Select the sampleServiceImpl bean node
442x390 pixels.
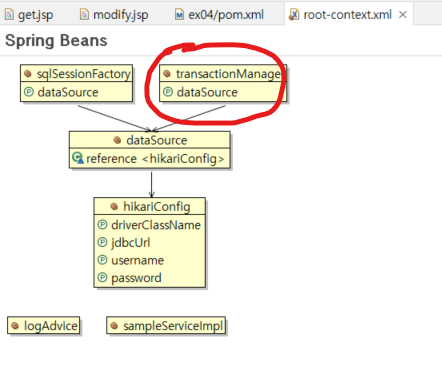pos(166,325)
